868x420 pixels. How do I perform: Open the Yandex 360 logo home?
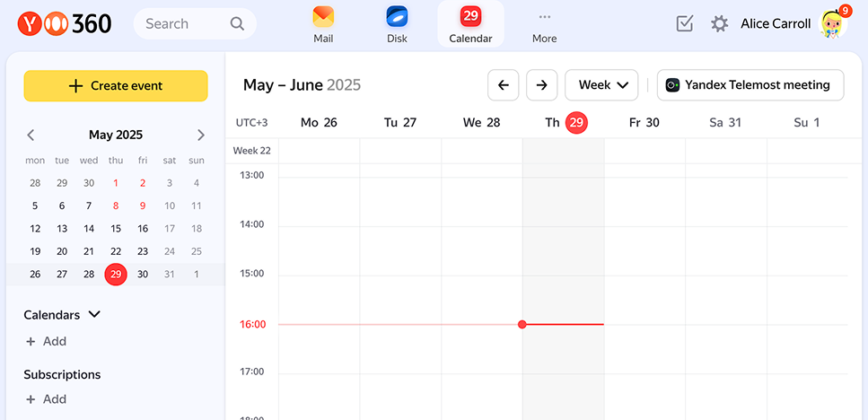tap(65, 24)
